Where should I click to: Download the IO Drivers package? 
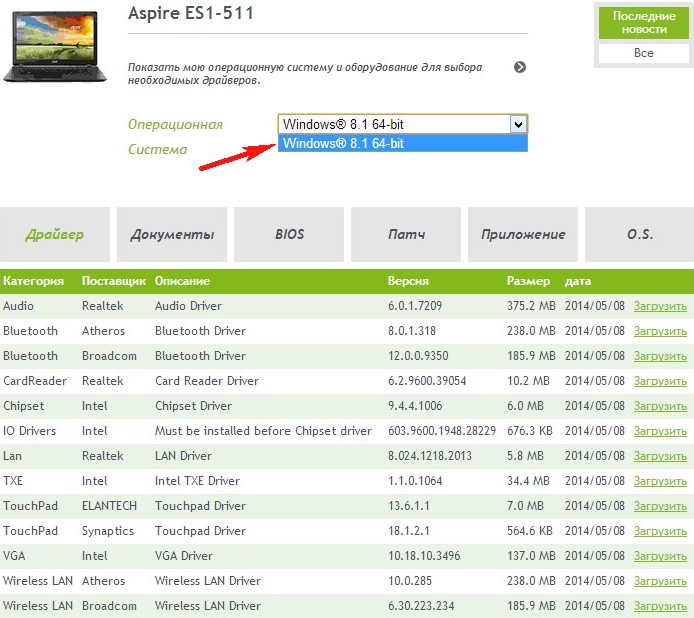(x=660, y=431)
